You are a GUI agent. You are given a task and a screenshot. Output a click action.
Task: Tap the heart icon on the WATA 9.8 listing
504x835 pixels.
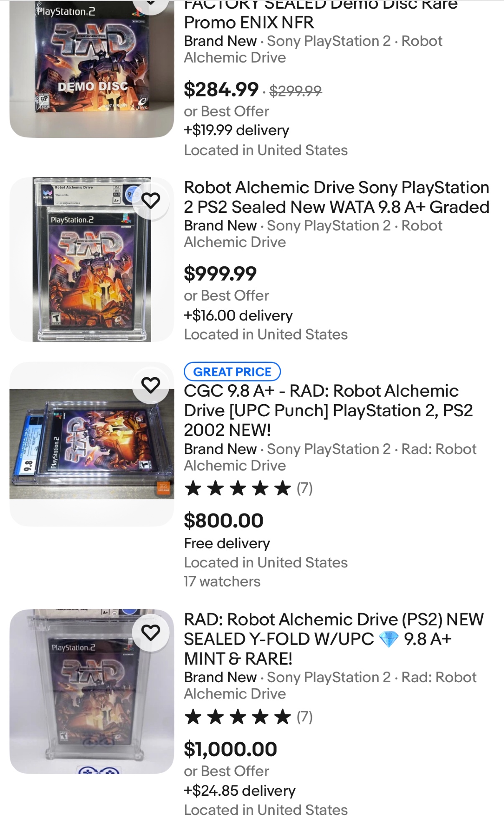click(151, 201)
